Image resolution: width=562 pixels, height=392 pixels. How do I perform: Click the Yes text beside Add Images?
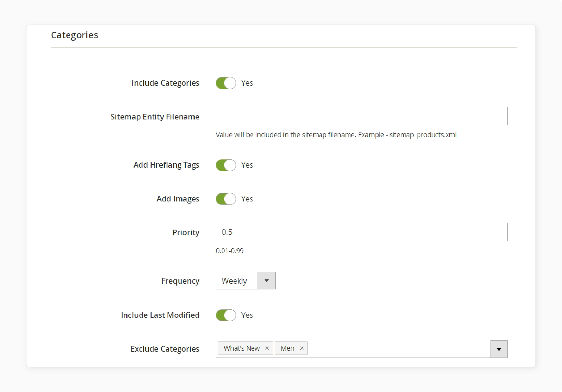[247, 199]
